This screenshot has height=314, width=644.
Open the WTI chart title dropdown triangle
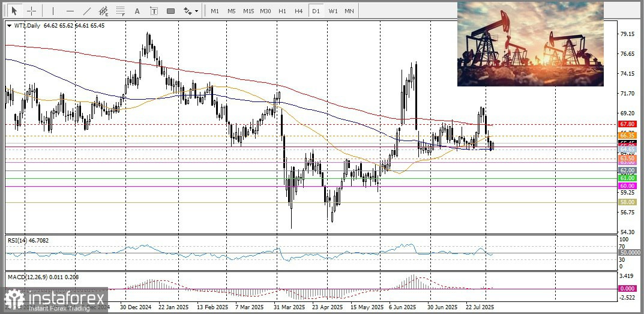[10, 25]
